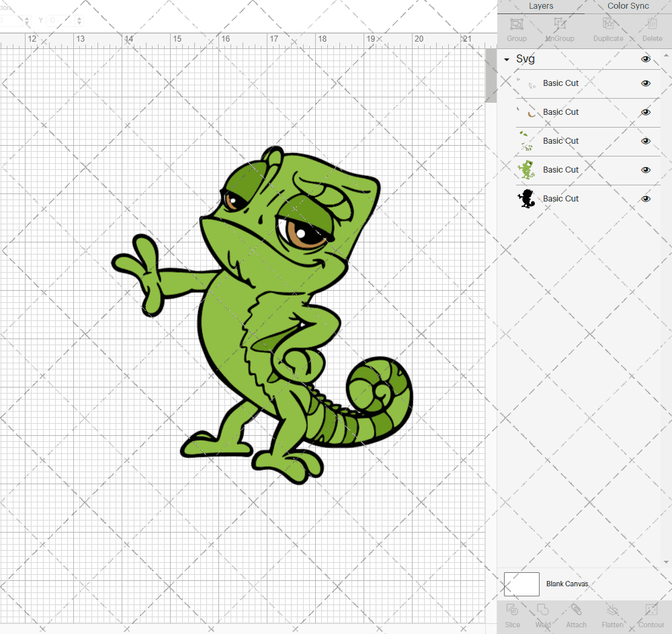Switch to the Color Sync tab
Viewport: 672px width, 634px height.
[628, 6]
